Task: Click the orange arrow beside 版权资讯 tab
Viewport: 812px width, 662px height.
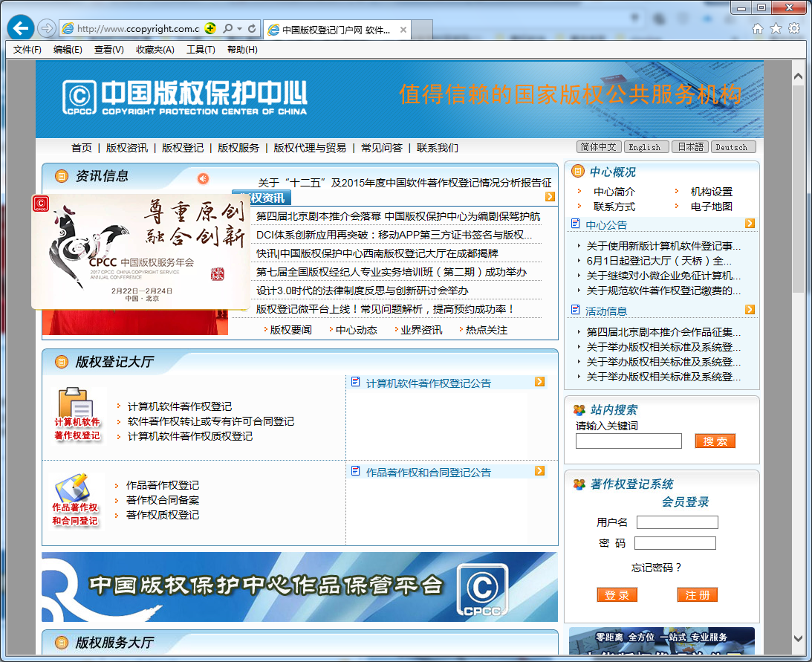Action: tap(550, 197)
